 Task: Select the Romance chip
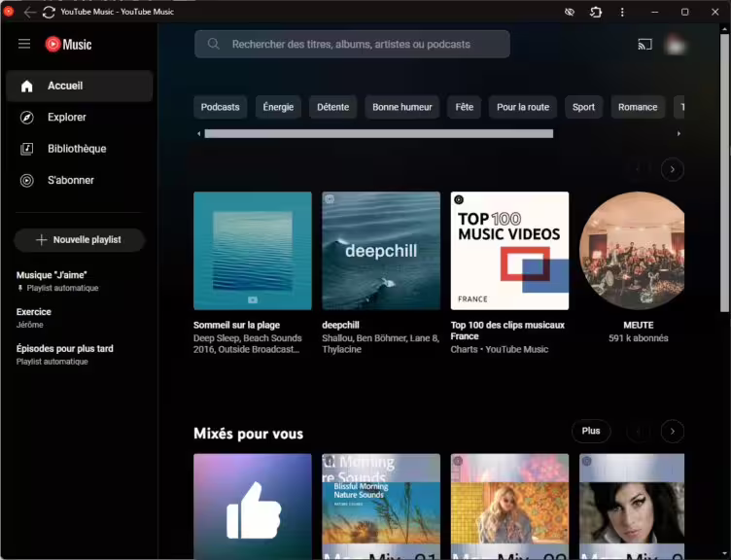[x=638, y=107]
